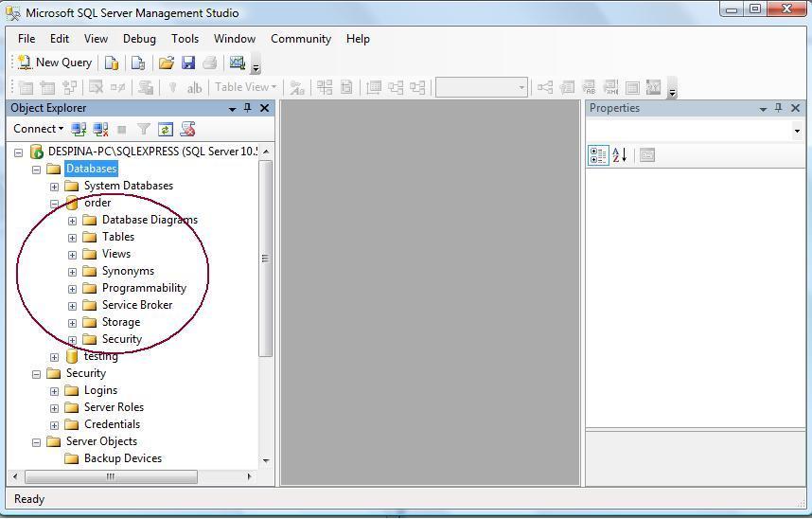Open the Window menu

tap(235, 39)
